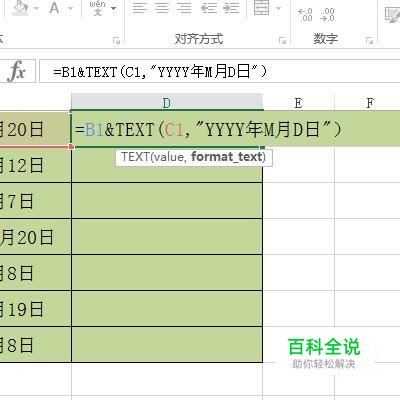This screenshot has width=400, height=400.
Task: Open the font group dialog launcher
Action: [116, 41]
